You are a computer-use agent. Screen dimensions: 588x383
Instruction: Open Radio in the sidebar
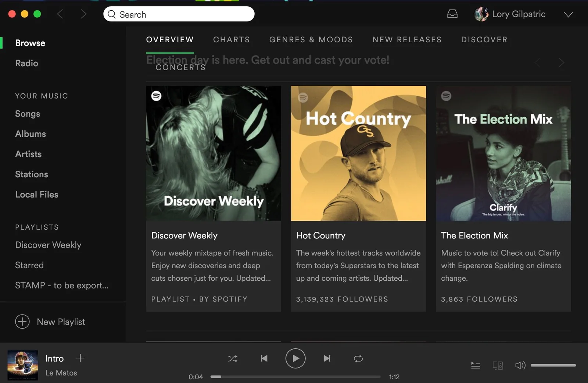tap(26, 63)
